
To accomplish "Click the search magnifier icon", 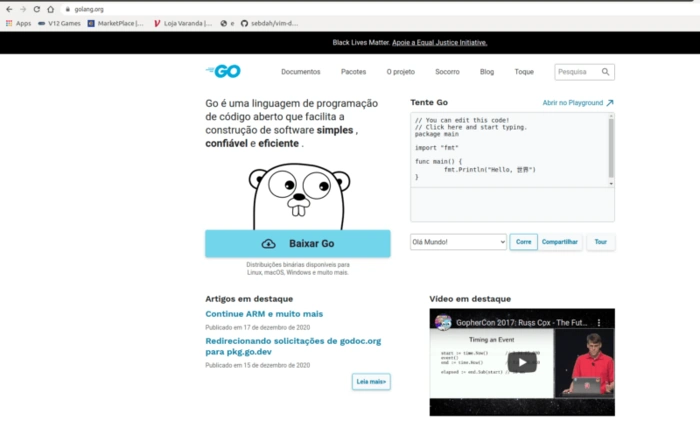I will coord(605,72).
